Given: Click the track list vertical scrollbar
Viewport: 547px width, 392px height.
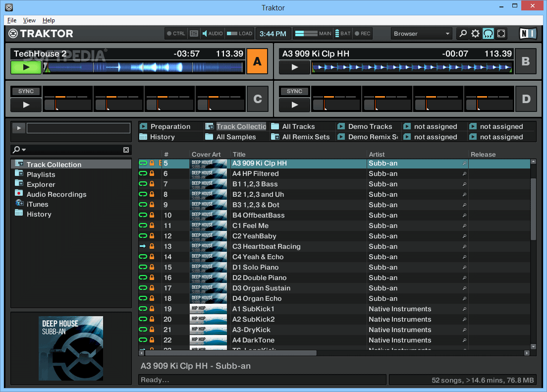Looking at the screenshot, I should pyautogui.click(x=533, y=210).
